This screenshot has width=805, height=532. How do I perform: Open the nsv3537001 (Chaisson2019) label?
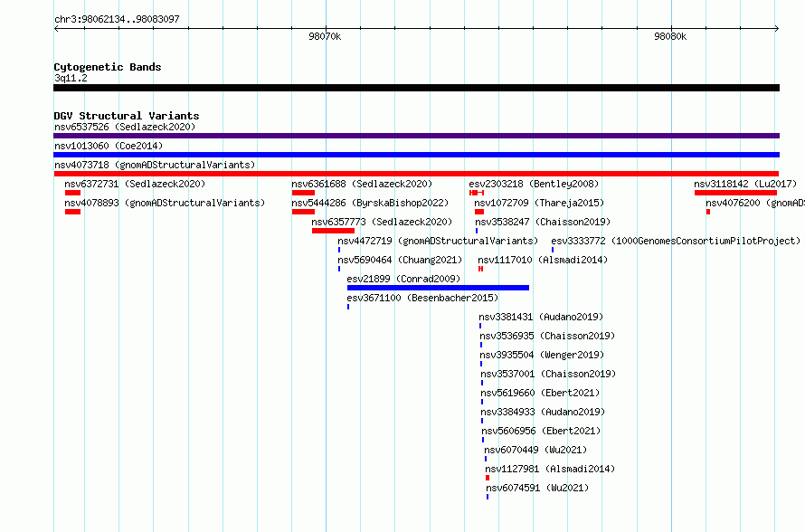click(x=548, y=374)
